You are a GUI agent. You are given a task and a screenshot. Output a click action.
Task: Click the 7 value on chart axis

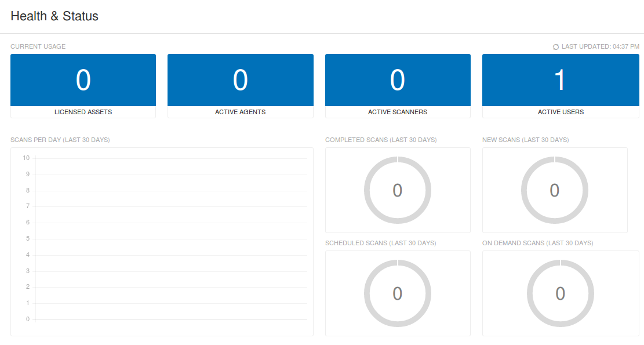point(28,206)
